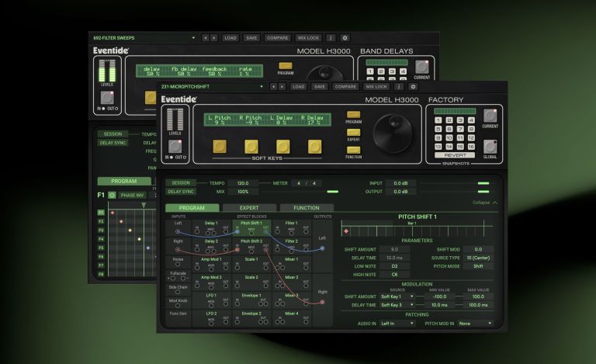Toggle the bypass IN/OUT button, front window
596x364 pixels.
click(175, 146)
